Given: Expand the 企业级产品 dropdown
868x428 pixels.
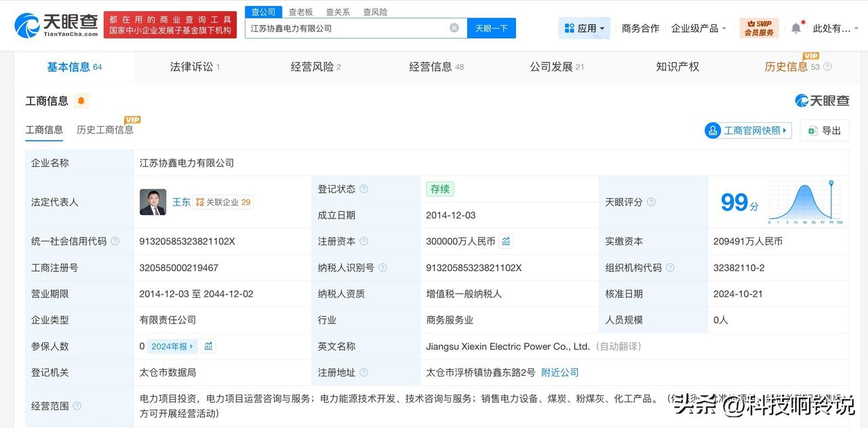Looking at the screenshot, I should [698, 28].
